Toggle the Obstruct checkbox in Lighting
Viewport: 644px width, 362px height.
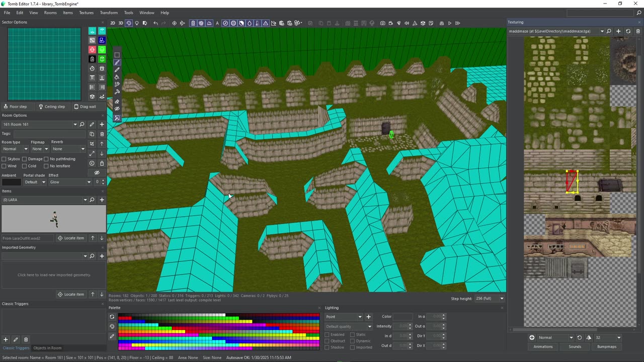pyautogui.click(x=327, y=341)
